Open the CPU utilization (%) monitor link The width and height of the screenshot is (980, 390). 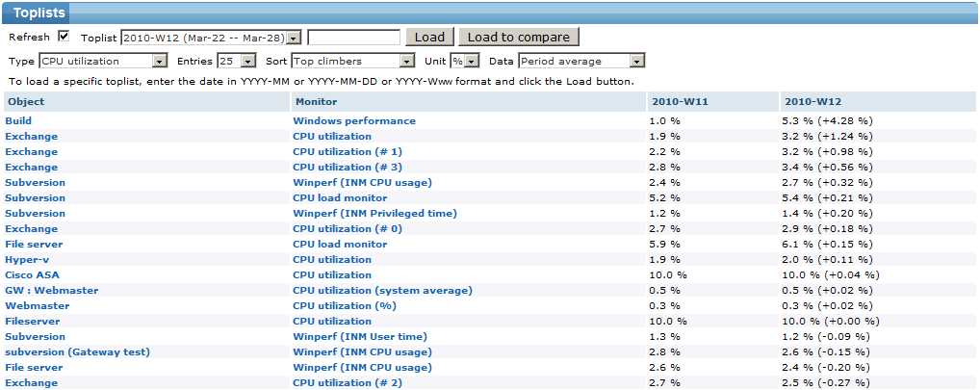(345, 305)
